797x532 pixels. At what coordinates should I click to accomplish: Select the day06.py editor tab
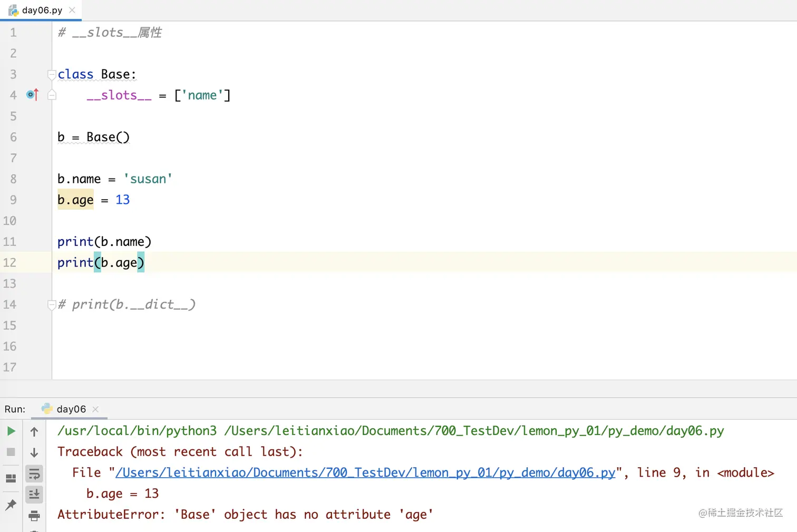click(x=42, y=10)
